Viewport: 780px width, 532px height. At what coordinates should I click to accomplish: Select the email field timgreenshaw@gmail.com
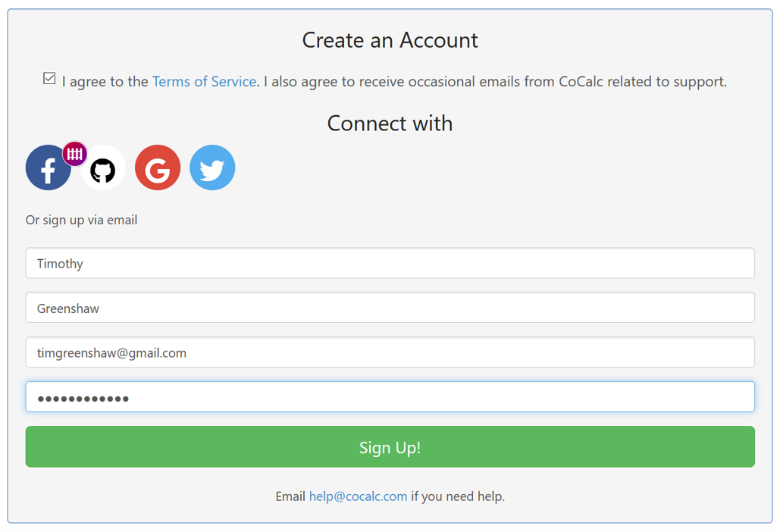point(390,352)
